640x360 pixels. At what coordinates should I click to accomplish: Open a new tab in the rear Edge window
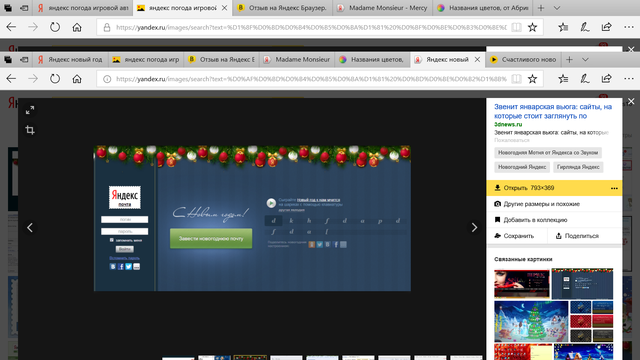(541, 8)
